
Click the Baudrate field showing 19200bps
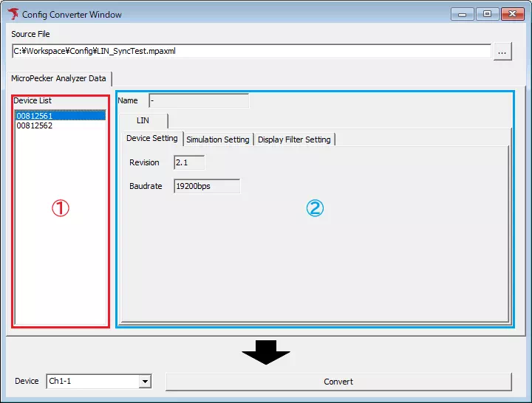(x=207, y=186)
